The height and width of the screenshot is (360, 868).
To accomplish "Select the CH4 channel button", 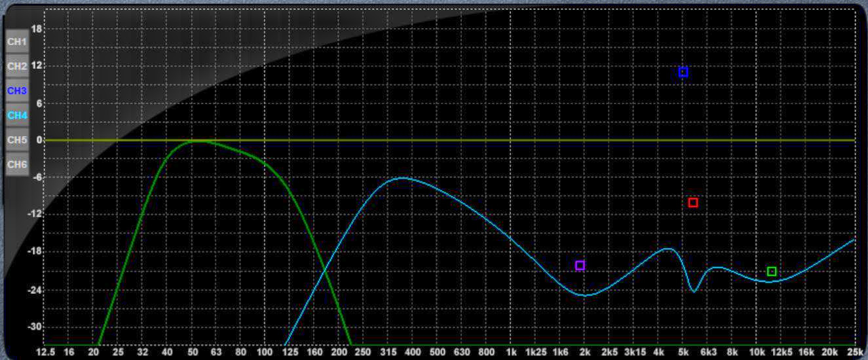I will click(x=17, y=115).
